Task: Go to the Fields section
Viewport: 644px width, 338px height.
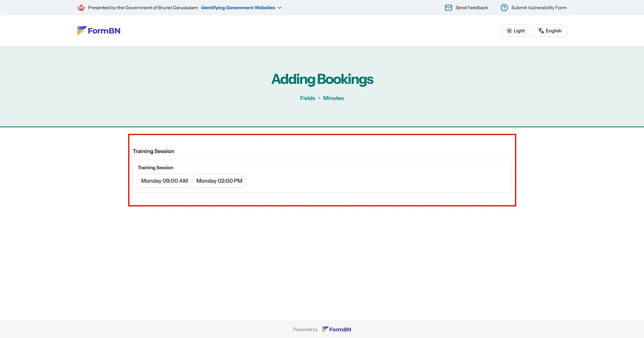Action: (x=307, y=98)
